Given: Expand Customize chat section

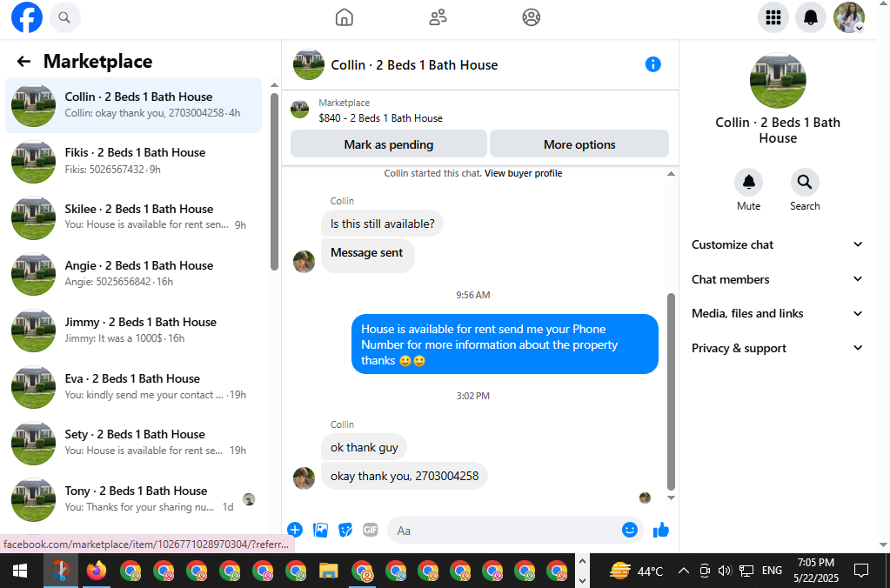Looking at the screenshot, I should click(x=777, y=244).
